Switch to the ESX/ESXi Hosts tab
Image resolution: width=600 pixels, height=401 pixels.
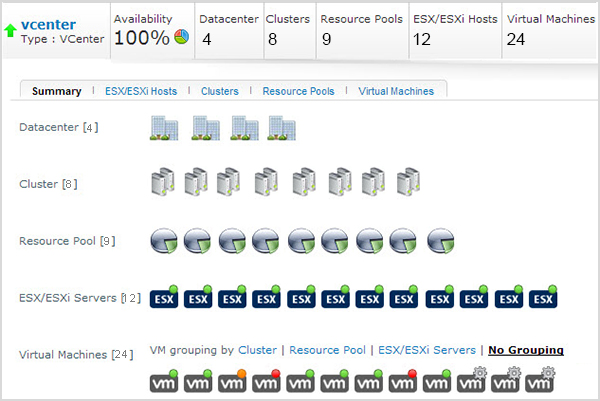coord(141,91)
